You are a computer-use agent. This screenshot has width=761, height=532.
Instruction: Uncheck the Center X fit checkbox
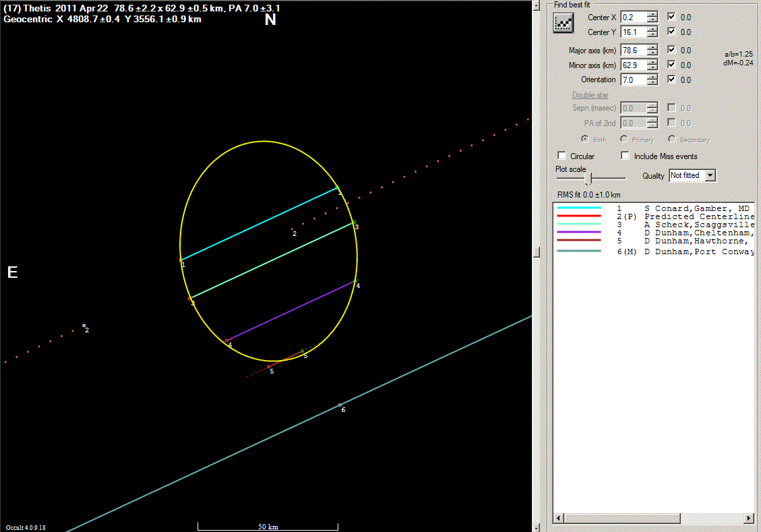[671, 17]
